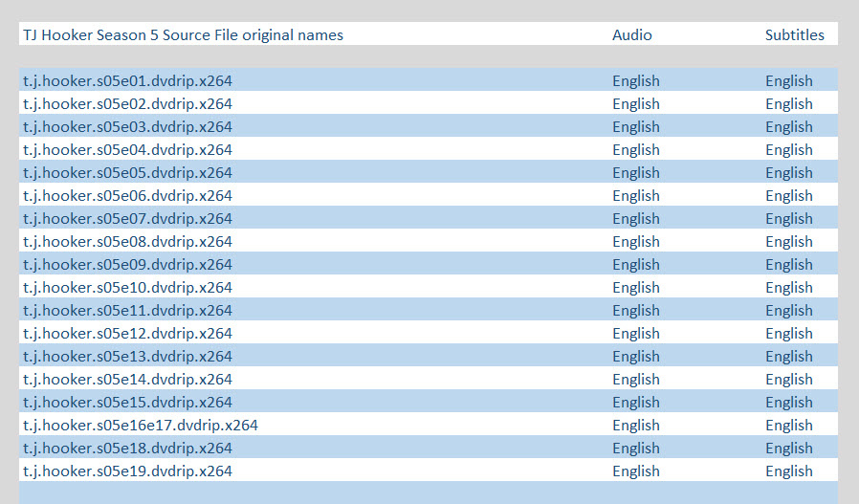The image size is (859, 504).
Task: Click the Audio value English for s05e06
Action: pyautogui.click(x=635, y=197)
